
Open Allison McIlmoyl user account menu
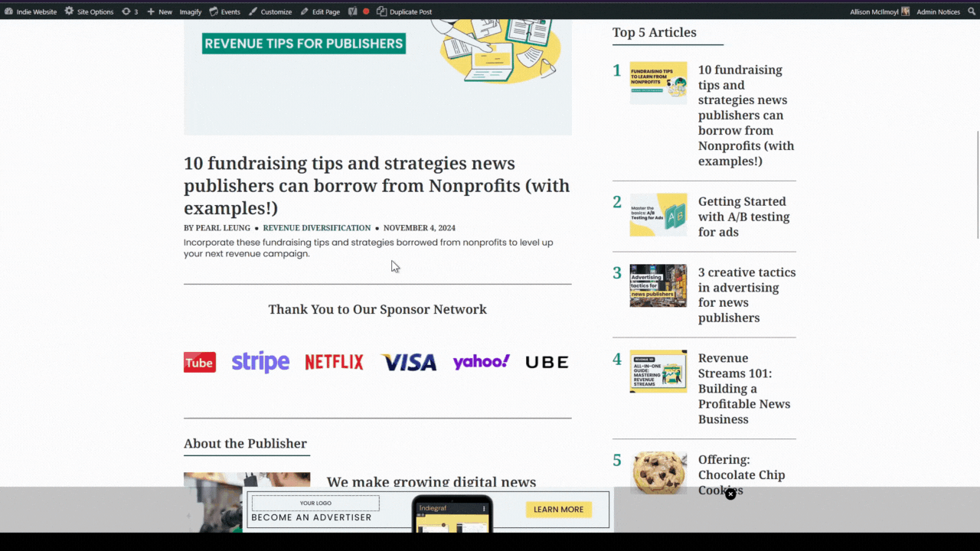pyautogui.click(x=880, y=11)
